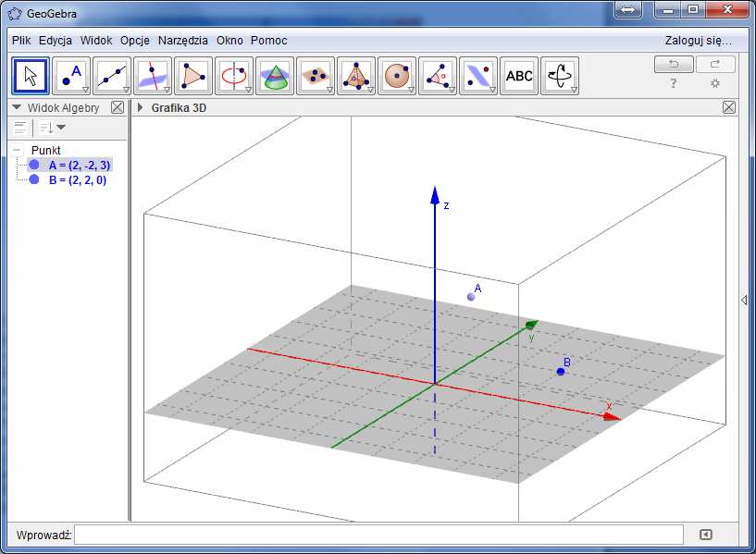This screenshot has height=554, width=756.
Task: Close the Widok Algebry panel
Action: click(118, 107)
